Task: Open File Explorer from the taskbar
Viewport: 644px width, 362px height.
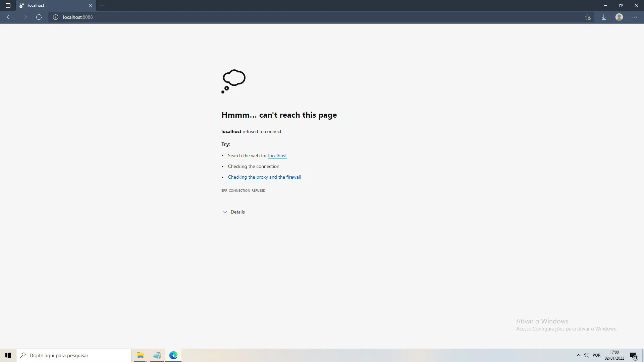Action: click(140, 355)
